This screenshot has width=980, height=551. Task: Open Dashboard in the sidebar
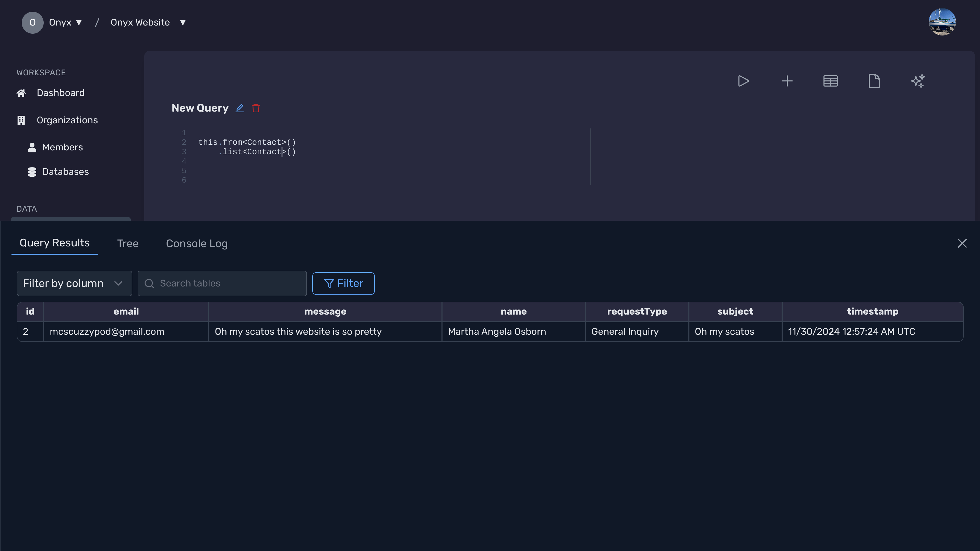click(61, 93)
